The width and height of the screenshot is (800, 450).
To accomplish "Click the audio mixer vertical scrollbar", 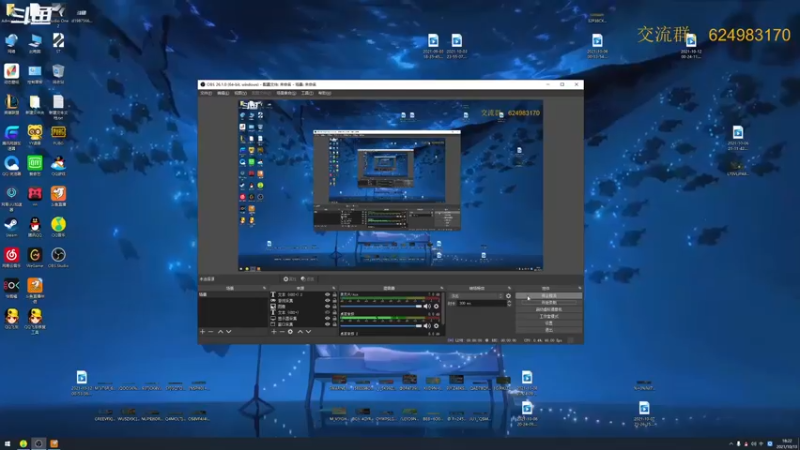I will click(443, 309).
